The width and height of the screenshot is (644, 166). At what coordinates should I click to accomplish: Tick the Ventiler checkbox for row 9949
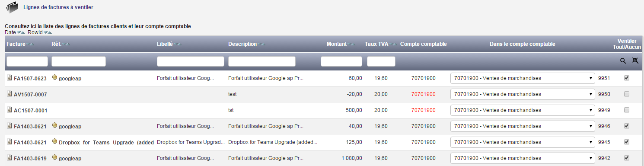pyautogui.click(x=627, y=110)
